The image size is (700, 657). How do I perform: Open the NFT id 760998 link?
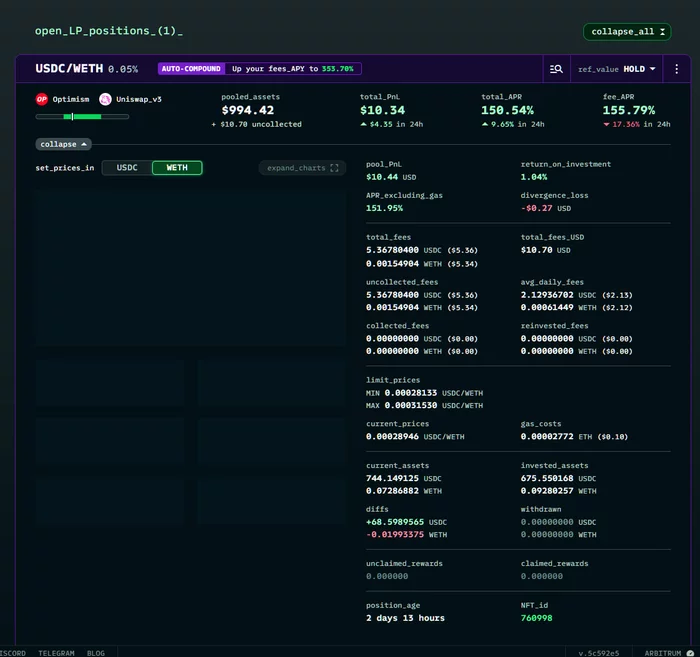point(536,618)
